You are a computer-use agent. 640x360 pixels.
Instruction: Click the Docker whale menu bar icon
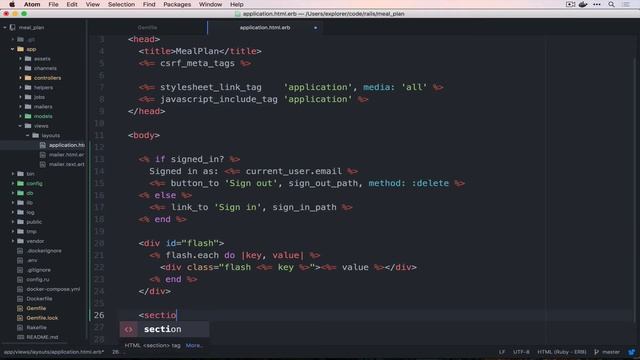[583, 4]
